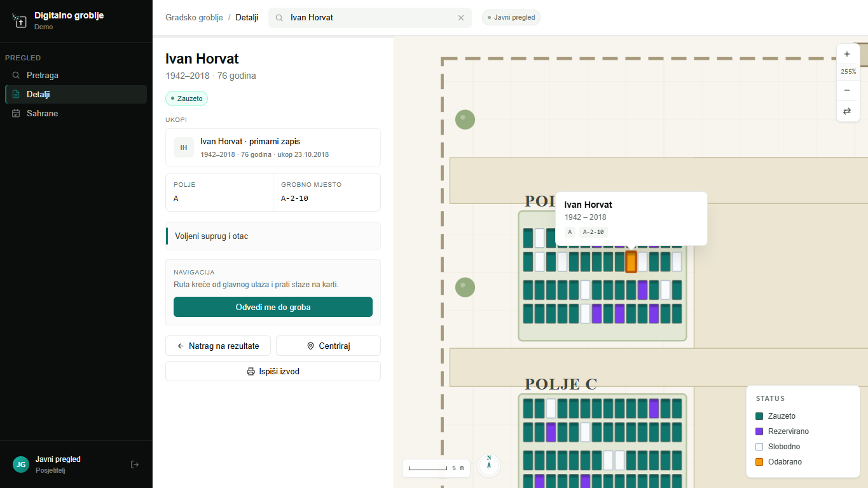868x488 pixels.
Task: Clear the search field with the X
Action: pos(461,18)
